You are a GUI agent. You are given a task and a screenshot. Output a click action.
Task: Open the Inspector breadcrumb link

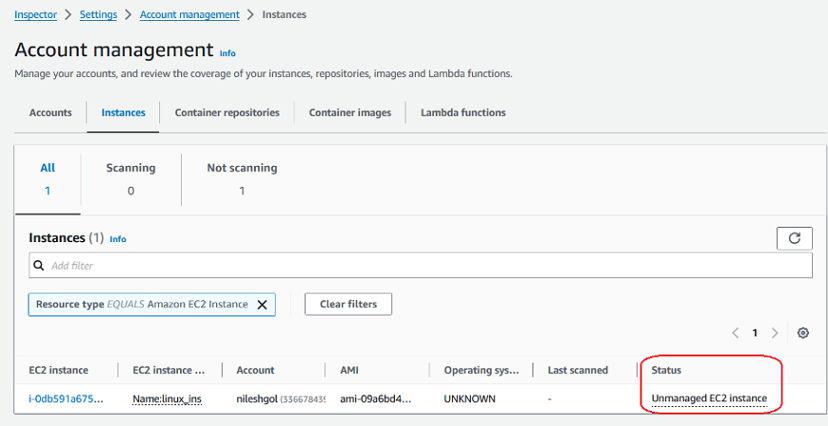[x=35, y=15]
